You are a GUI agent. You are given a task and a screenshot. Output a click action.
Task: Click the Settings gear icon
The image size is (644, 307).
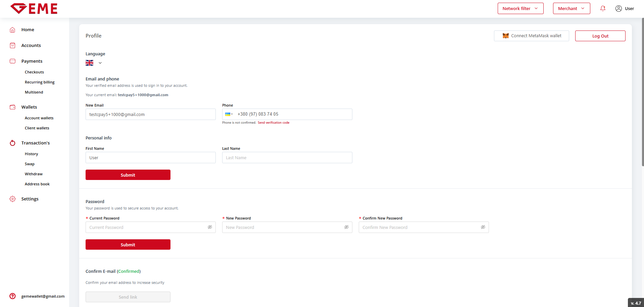pos(12,199)
